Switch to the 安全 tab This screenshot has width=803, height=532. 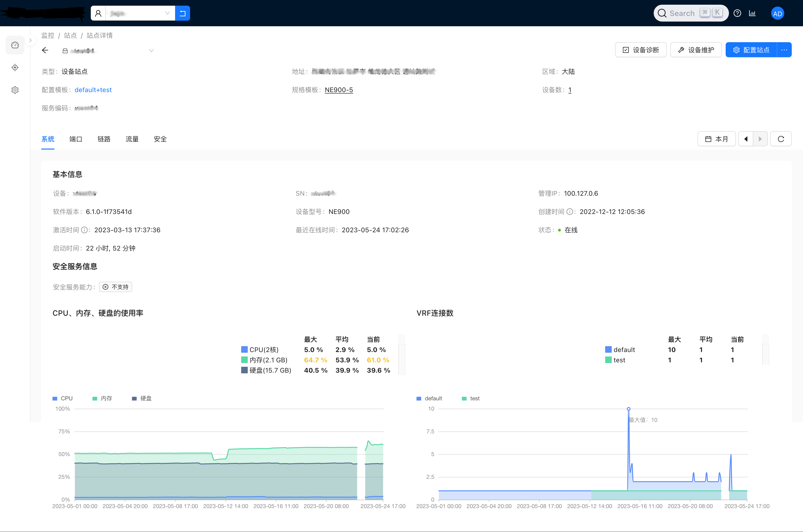pyautogui.click(x=160, y=139)
